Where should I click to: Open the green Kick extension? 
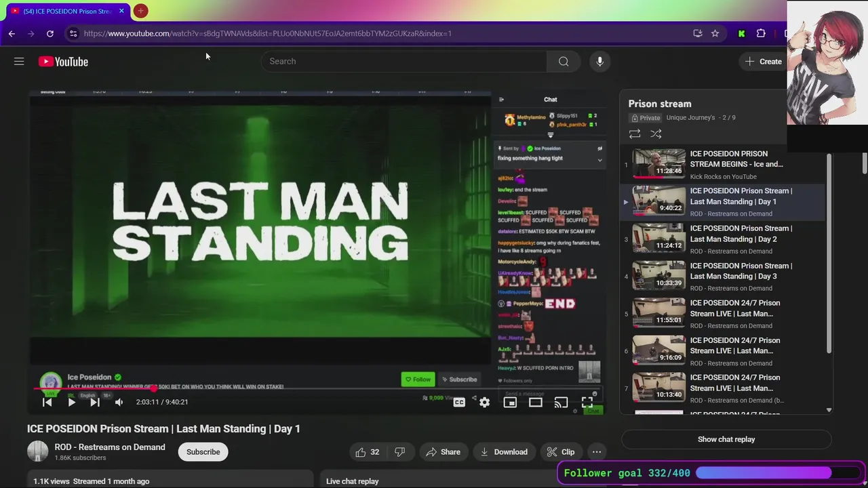click(741, 33)
